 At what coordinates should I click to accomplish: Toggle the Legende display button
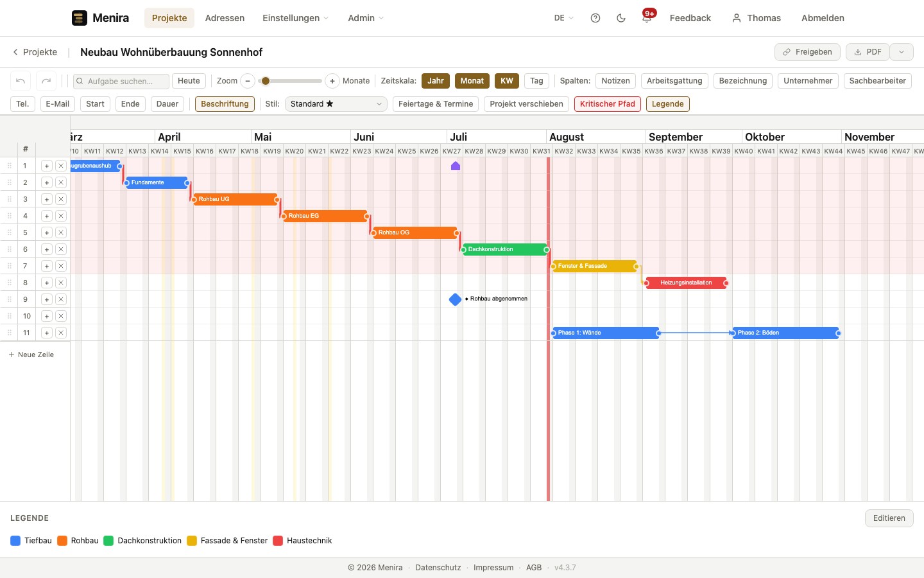click(x=667, y=104)
